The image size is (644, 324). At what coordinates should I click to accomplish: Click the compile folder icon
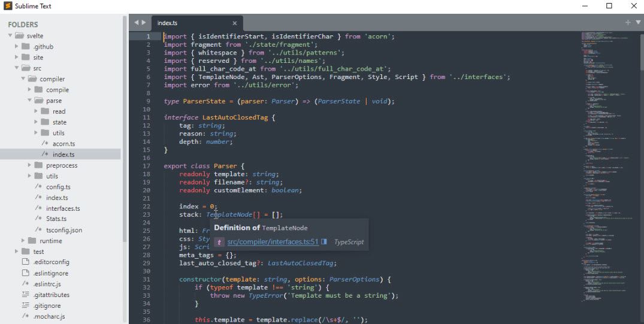(x=38, y=89)
